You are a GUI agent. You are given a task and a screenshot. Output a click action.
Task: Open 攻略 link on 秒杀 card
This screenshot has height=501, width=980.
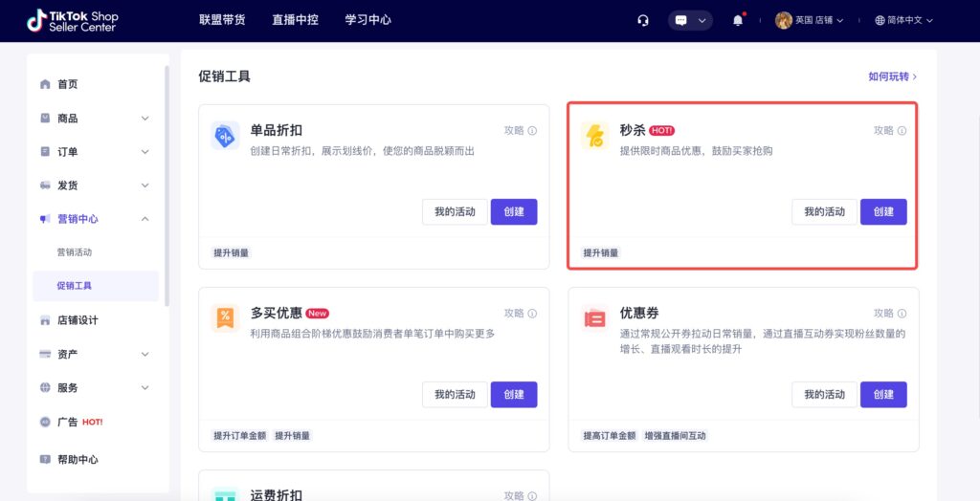(x=883, y=131)
